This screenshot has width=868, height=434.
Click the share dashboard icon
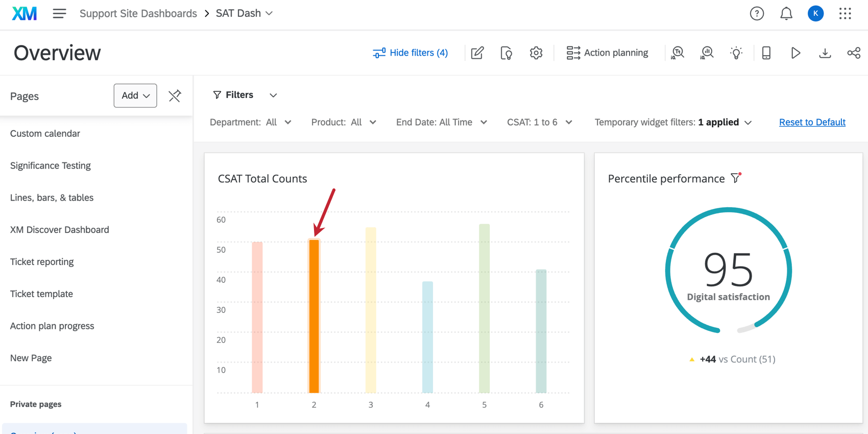pyautogui.click(x=854, y=53)
